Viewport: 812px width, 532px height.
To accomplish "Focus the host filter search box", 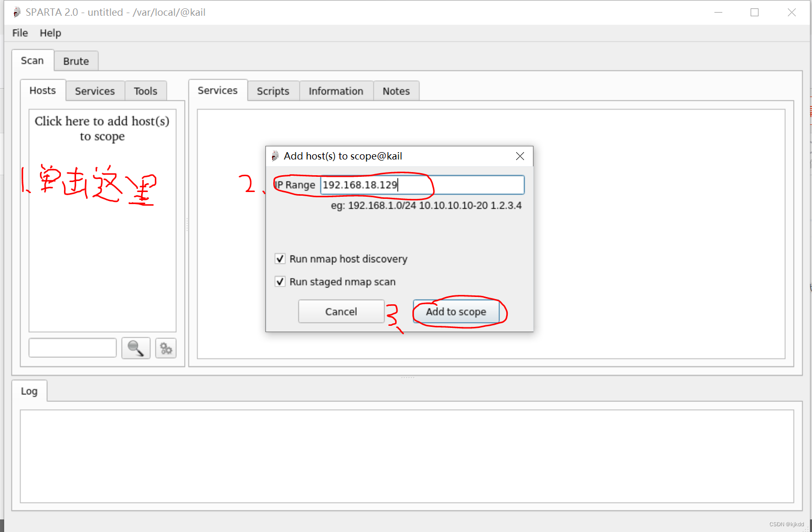I will point(72,348).
